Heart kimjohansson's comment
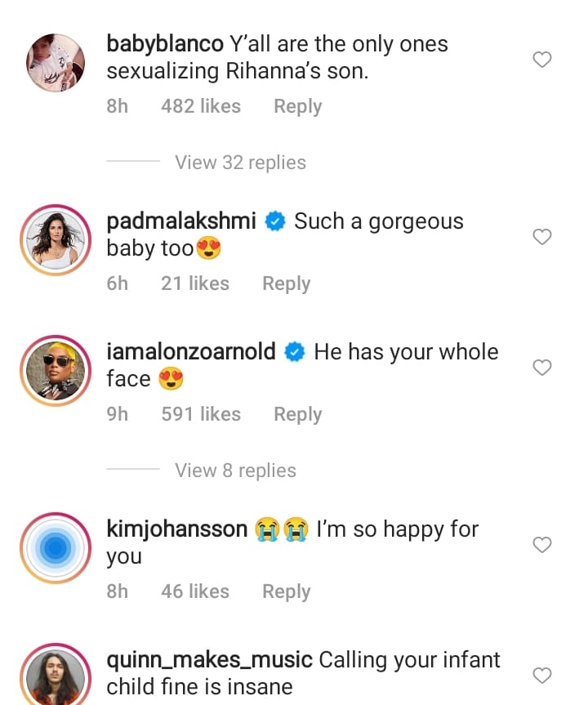 pos(542,545)
